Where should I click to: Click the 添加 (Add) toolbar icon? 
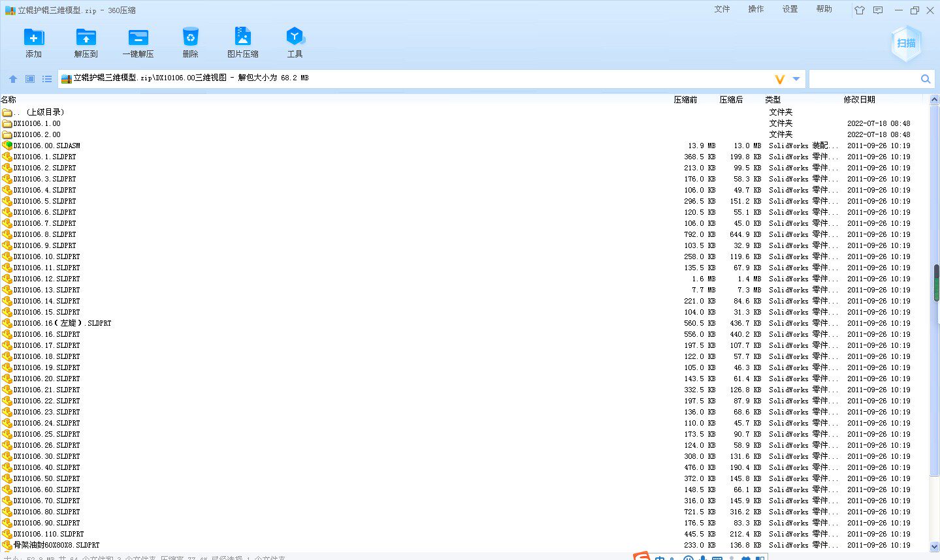tap(33, 38)
